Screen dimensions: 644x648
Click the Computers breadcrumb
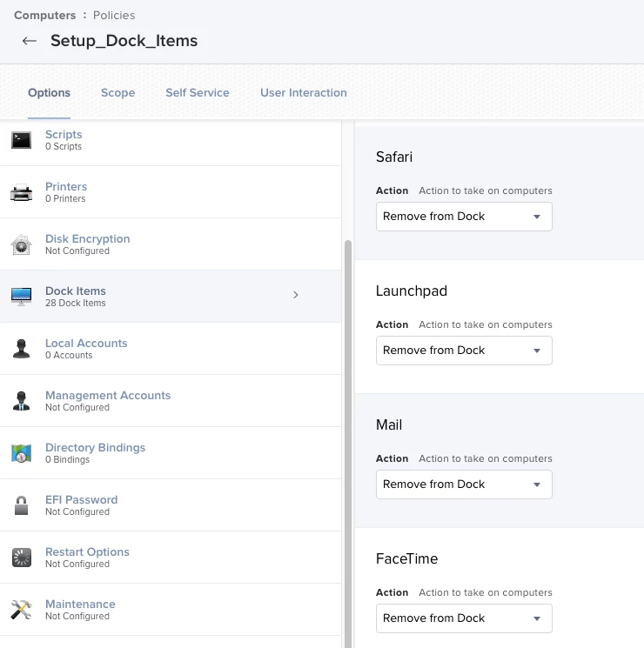(x=44, y=16)
